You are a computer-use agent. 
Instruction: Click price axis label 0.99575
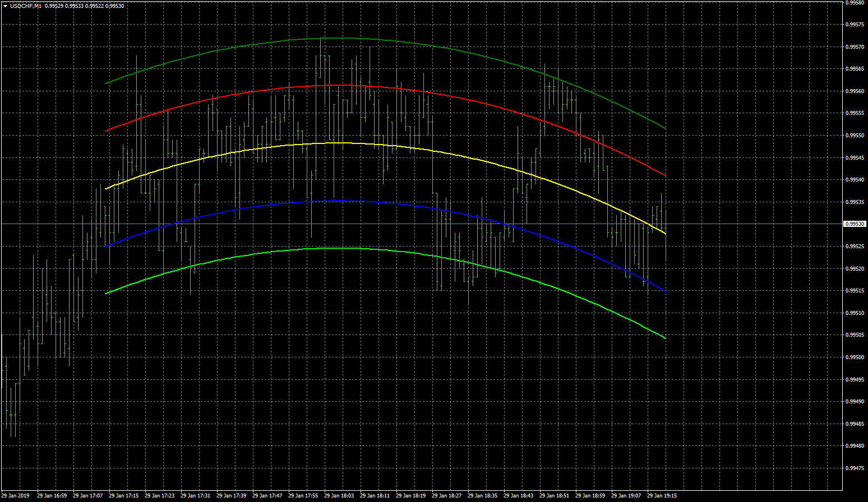(x=855, y=25)
